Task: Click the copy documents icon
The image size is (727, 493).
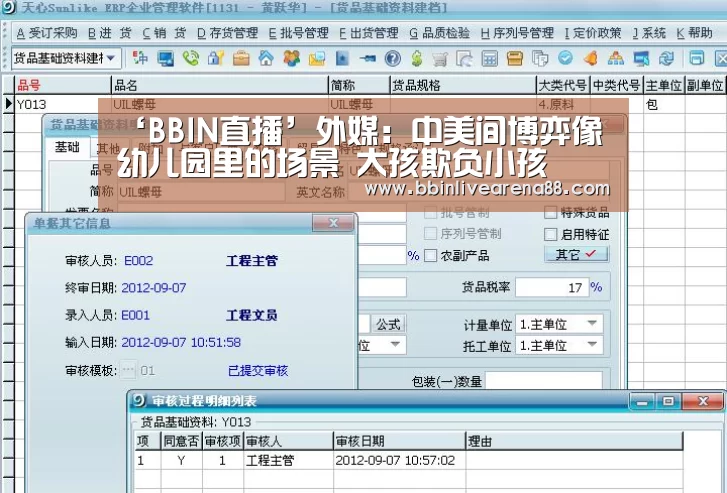Action: (x=540, y=58)
